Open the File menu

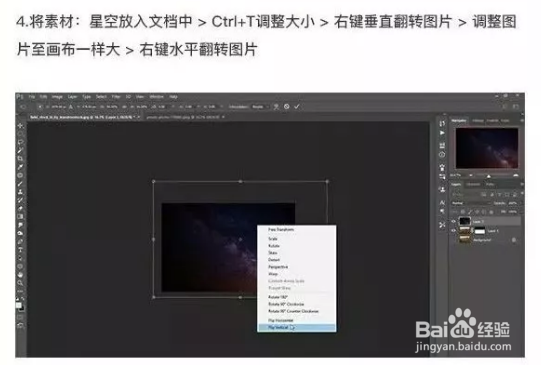point(32,97)
